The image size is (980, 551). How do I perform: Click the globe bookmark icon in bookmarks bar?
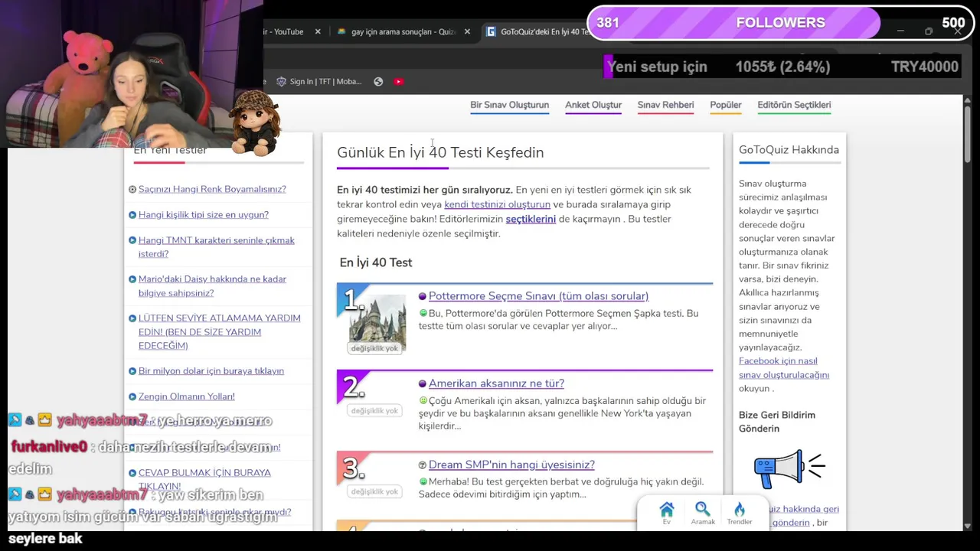pos(378,81)
